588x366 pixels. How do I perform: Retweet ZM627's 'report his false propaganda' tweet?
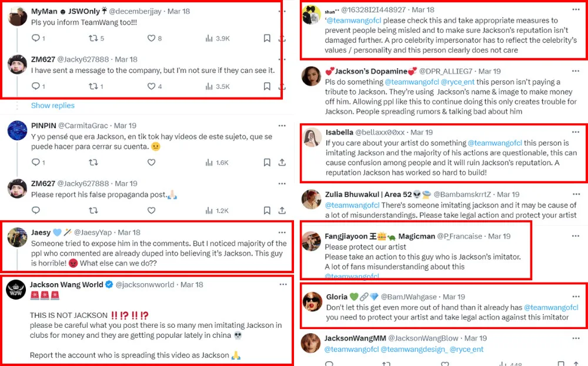[x=93, y=210]
